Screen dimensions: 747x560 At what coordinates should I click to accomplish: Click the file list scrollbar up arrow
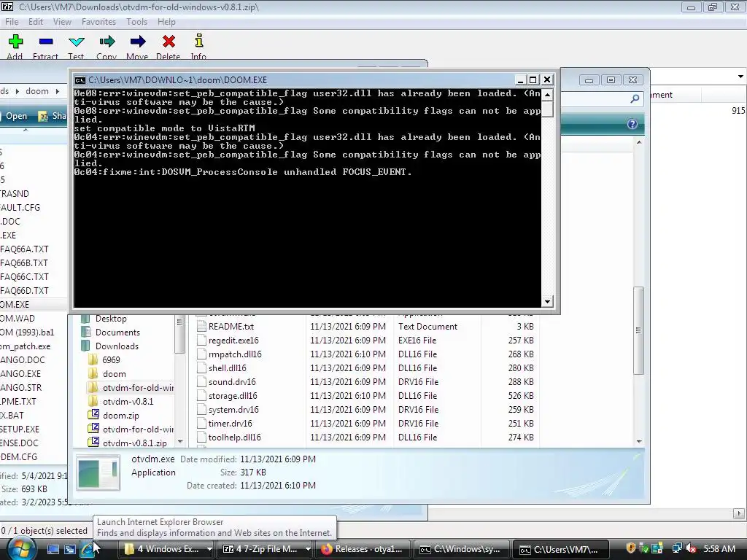[x=639, y=142]
